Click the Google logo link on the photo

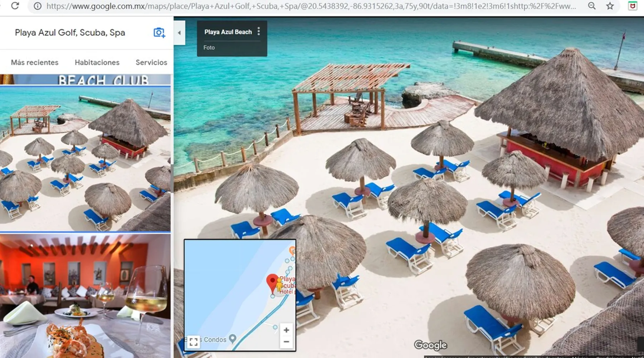pyautogui.click(x=430, y=345)
